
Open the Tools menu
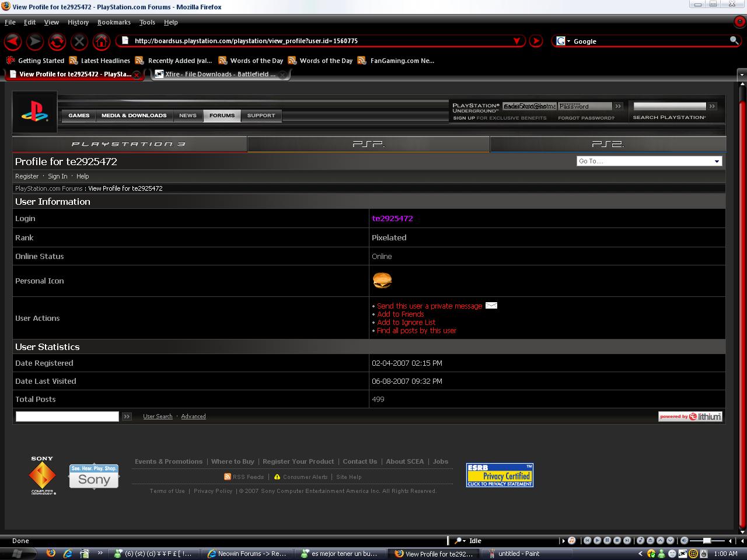pos(147,22)
